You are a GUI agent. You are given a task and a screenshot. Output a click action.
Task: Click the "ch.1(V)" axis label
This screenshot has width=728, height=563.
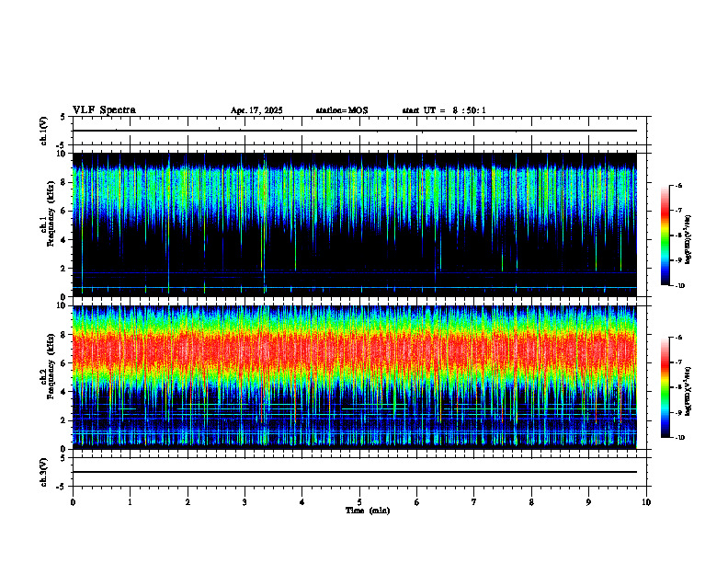pos(44,131)
